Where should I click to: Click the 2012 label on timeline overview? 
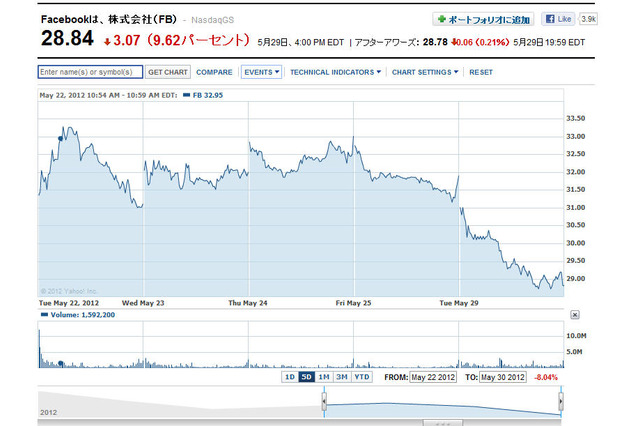49,412
